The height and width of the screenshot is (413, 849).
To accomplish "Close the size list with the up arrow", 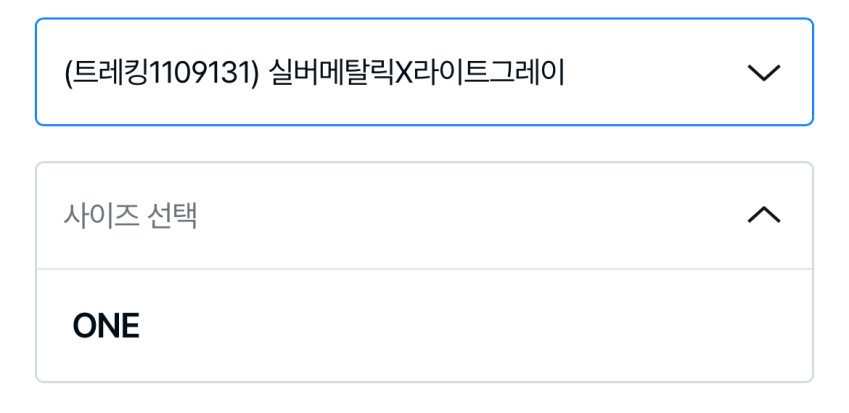I will pyautogui.click(x=763, y=215).
